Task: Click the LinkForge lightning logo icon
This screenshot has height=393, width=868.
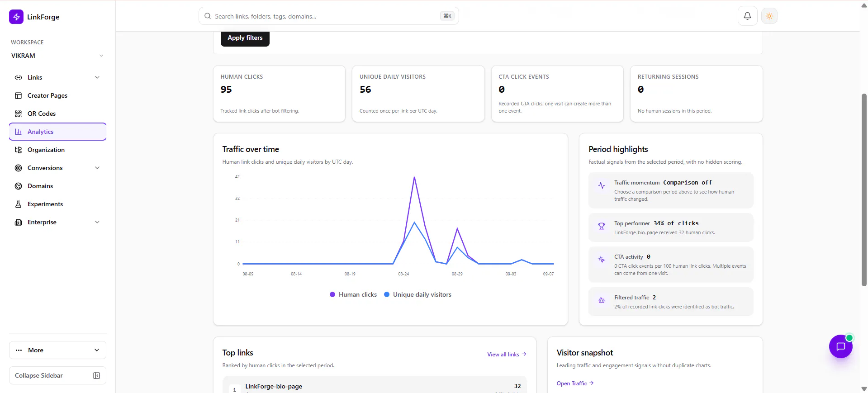Action: click(x=16, y=17)
